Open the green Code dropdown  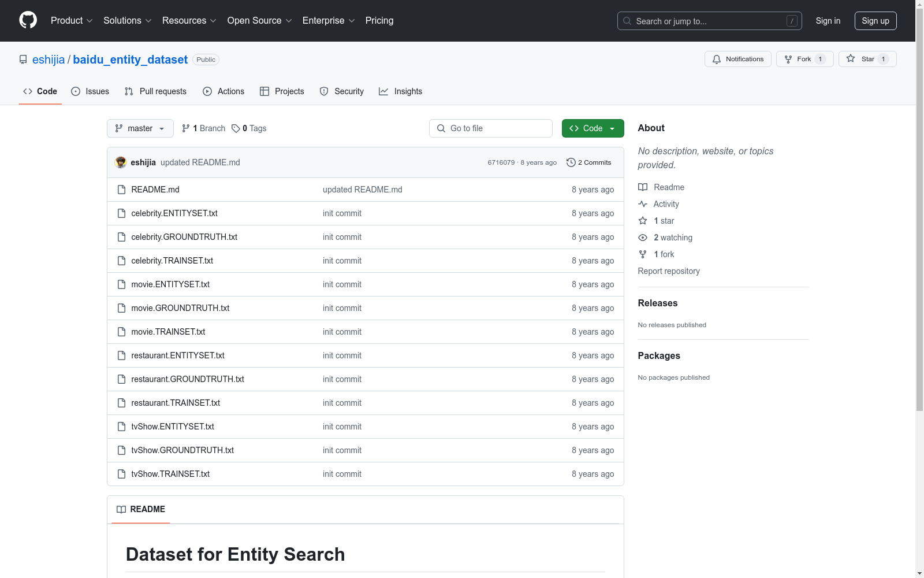pyautogui.click(x=593, y=128)
